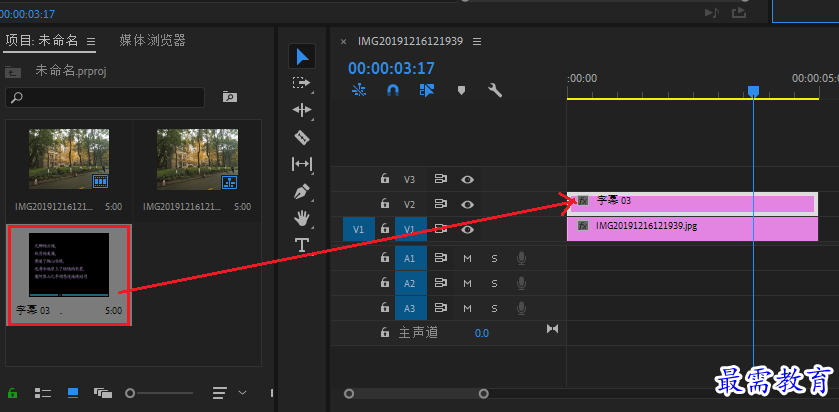Target the A3 track header
The height and width of the screenshot is (412, 839).
(x=410, y=308)
